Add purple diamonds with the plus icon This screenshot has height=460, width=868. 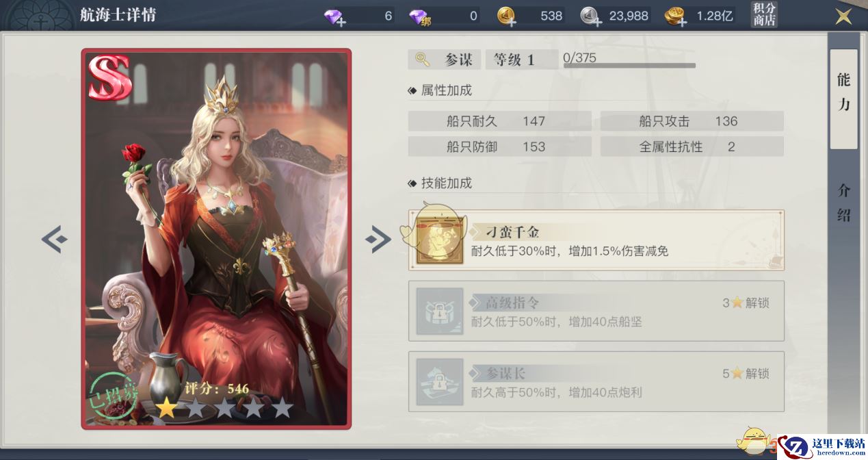[x=334, y=16]
